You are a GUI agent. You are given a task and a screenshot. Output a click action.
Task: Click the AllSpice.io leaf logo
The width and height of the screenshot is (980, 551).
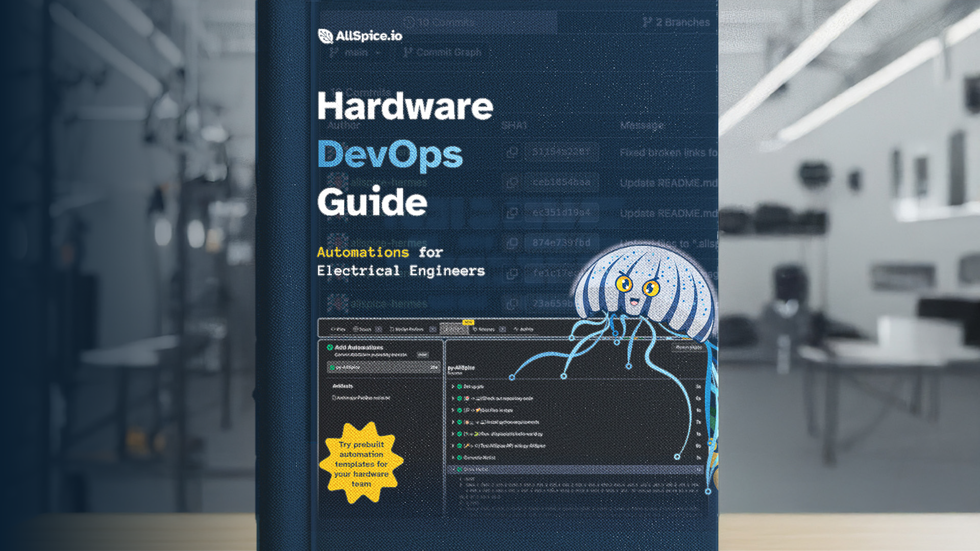(x=325, y=36)
